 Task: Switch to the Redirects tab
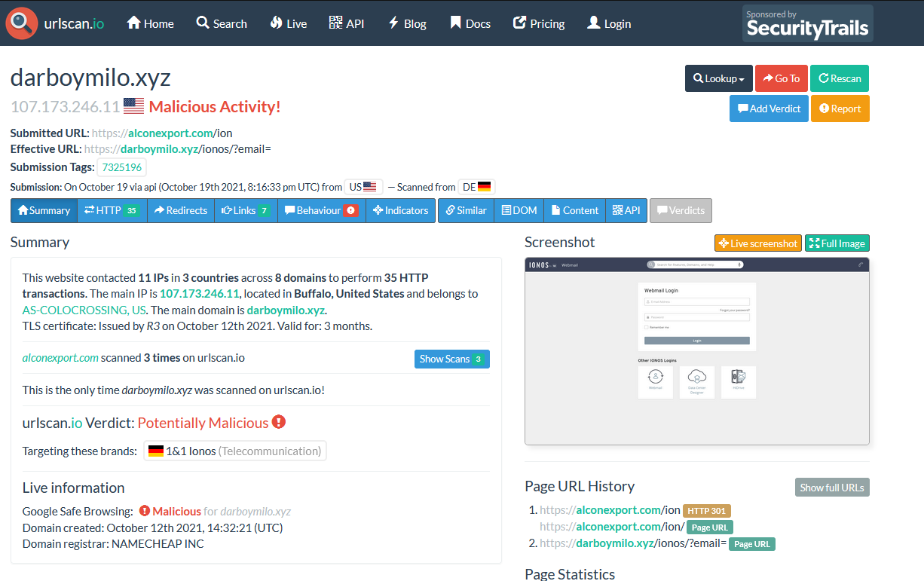coord(181,210)
